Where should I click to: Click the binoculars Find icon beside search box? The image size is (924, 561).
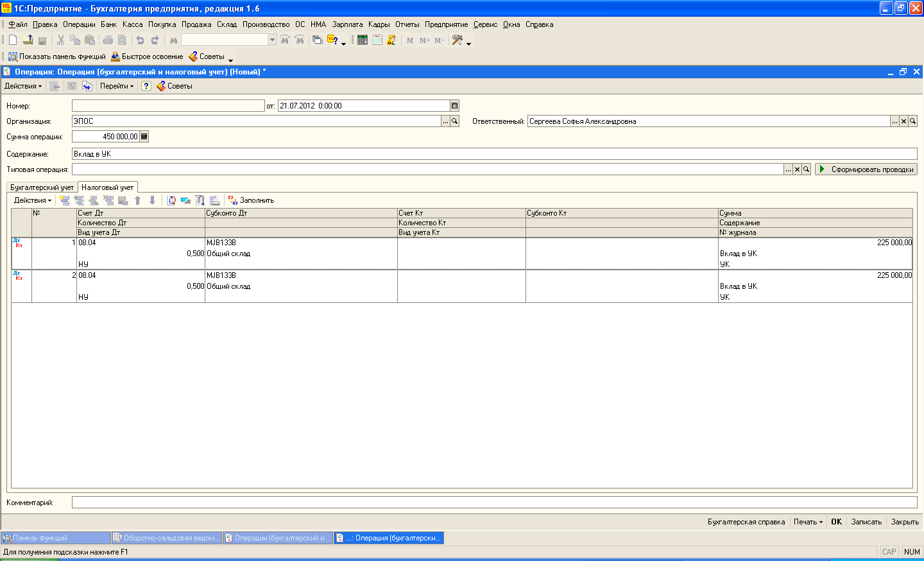173,40
